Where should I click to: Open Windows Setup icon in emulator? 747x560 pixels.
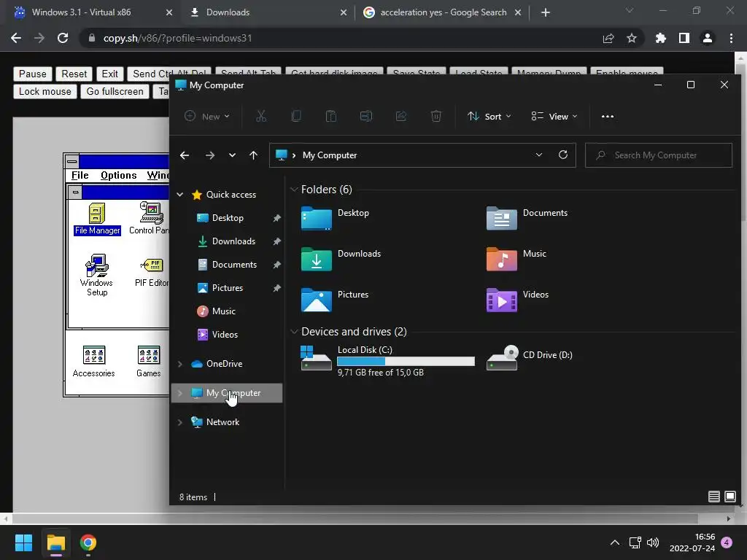pos(97,275)
